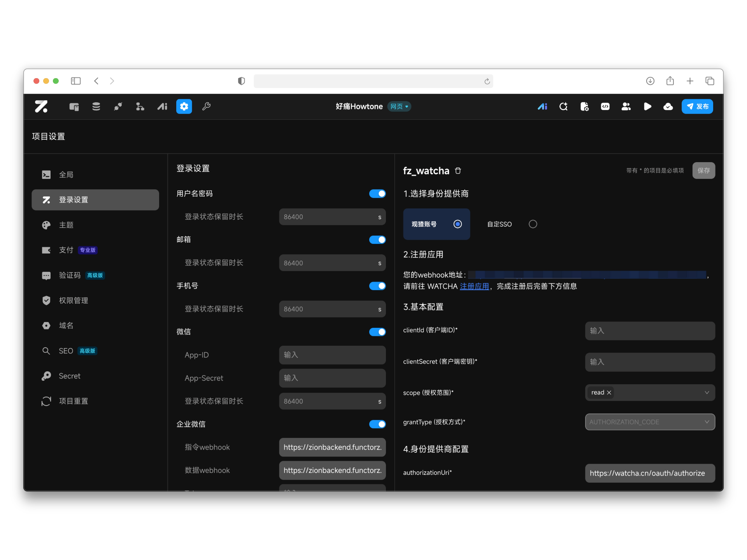
Task: Edit 用户名密码 登录状态保留时长 field
Action: [332, 217]
